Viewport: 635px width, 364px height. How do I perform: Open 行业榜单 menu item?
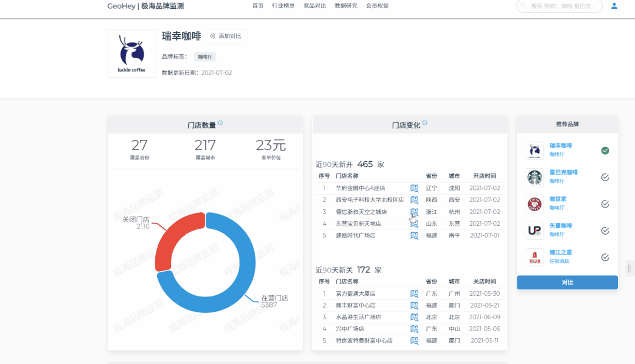[283, 6]
